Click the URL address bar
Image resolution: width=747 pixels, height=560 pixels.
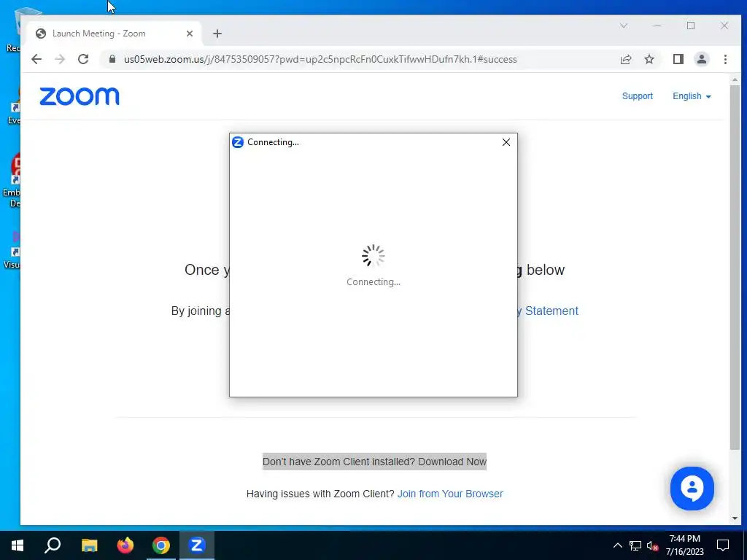tap(320, 60)
